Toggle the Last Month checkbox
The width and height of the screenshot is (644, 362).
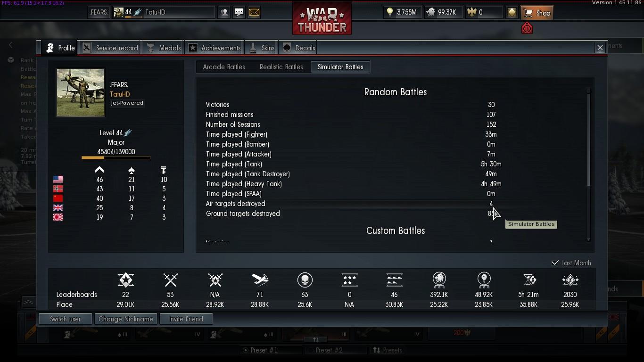pyautogui.click(x=555, y=263)
